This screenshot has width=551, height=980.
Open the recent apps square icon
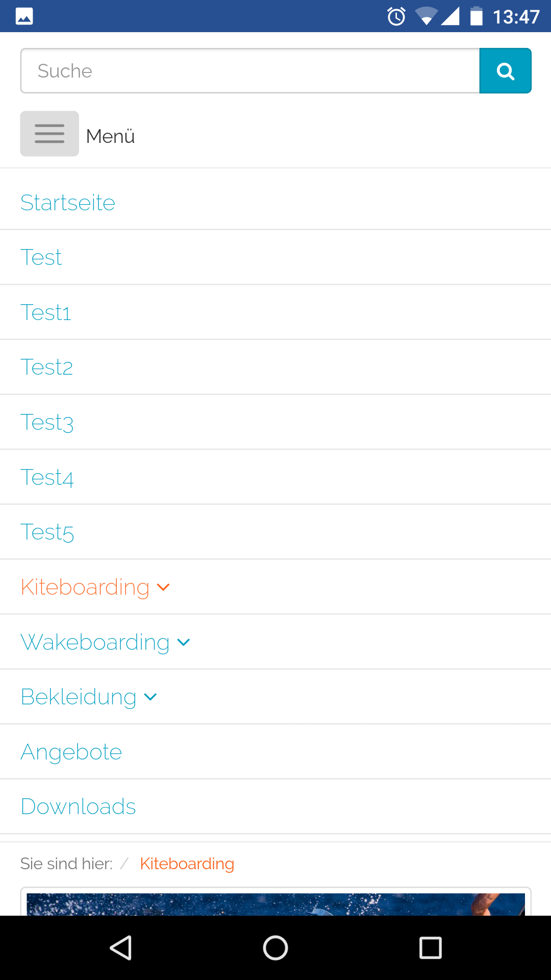coord(430,948)
